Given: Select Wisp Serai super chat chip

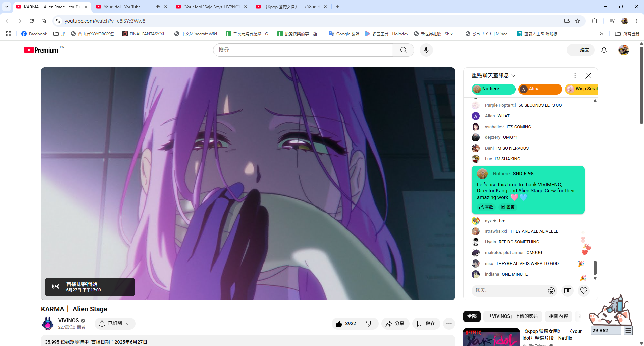Looking at the screenshot, I should [x=581, y=89].
